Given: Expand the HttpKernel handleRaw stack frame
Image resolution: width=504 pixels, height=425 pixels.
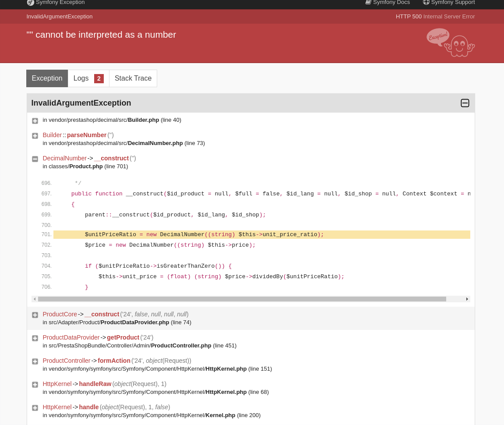Looking at the screenshot, I should pyautogui.click(x=35, y=385).
